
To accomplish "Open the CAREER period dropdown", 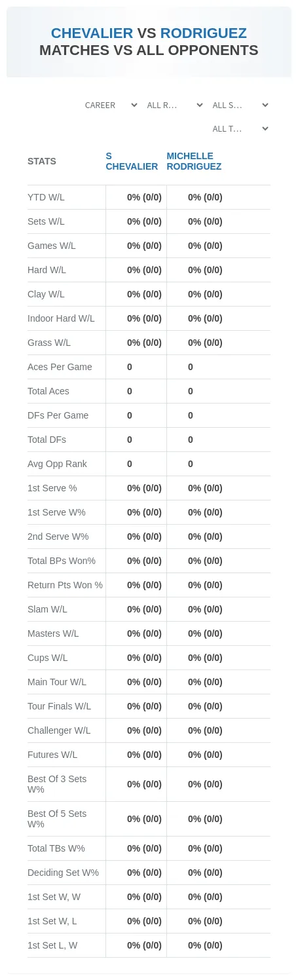I will pos(111,105).
